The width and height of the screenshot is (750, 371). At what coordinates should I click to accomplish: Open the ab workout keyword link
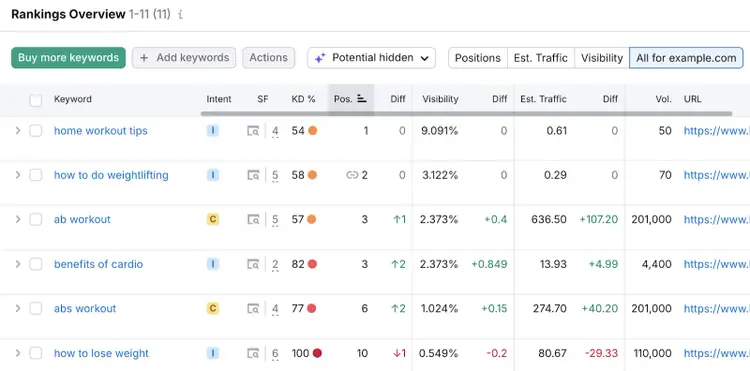pos(82,219)
